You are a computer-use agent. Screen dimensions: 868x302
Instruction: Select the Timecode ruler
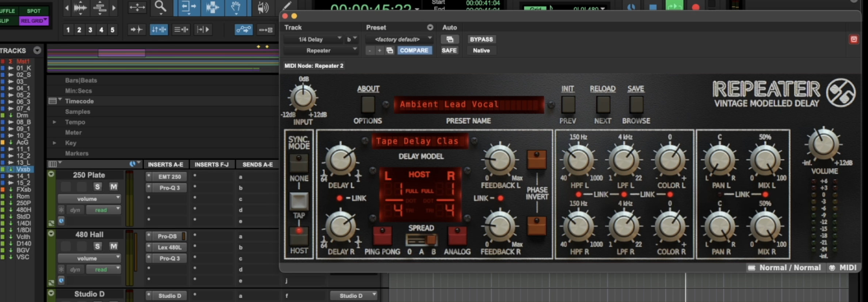(x=79, y=101)
